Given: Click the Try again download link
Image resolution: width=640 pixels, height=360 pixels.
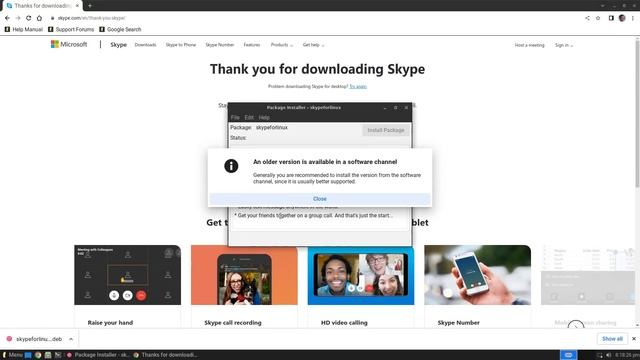Looking at the screenshot, I should 358,87.
